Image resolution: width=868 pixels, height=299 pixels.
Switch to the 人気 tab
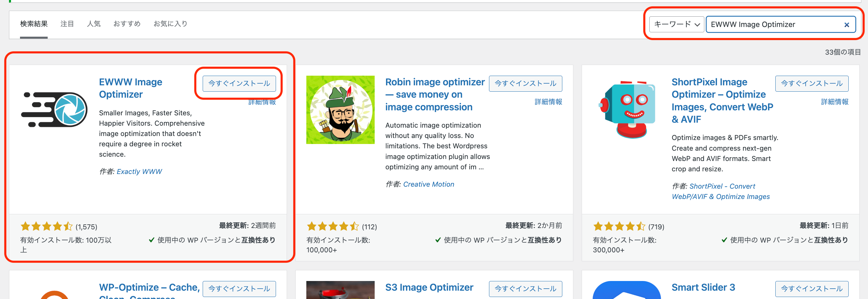[94, 24]
